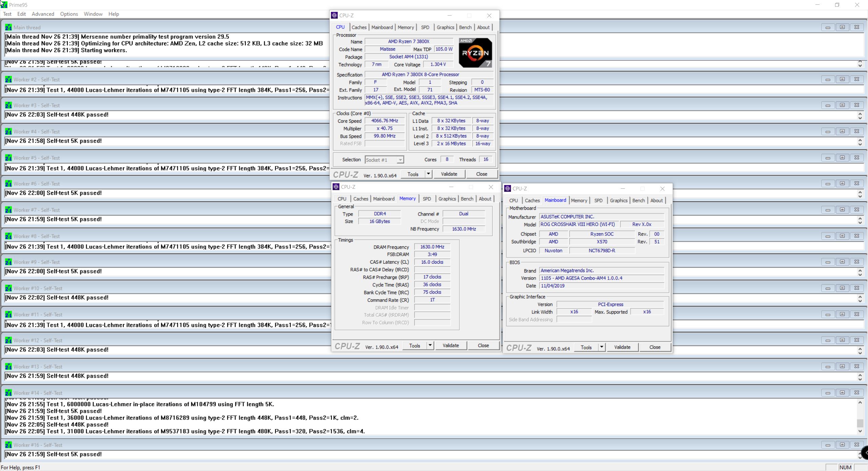868x471 pixels.
Task: Click the Worker #10 Self-Test window icon
Action: coord(8,288)
